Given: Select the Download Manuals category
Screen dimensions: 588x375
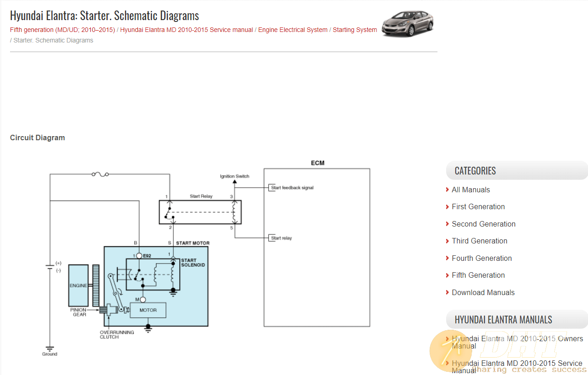Looking at the screenshot, I should (x=483, y=292).
